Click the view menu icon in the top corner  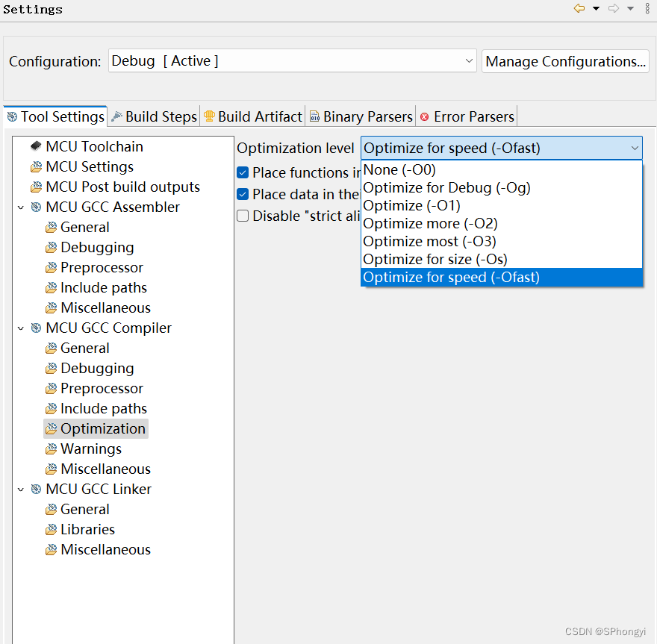pyautogui.click(x=647, y=8)
